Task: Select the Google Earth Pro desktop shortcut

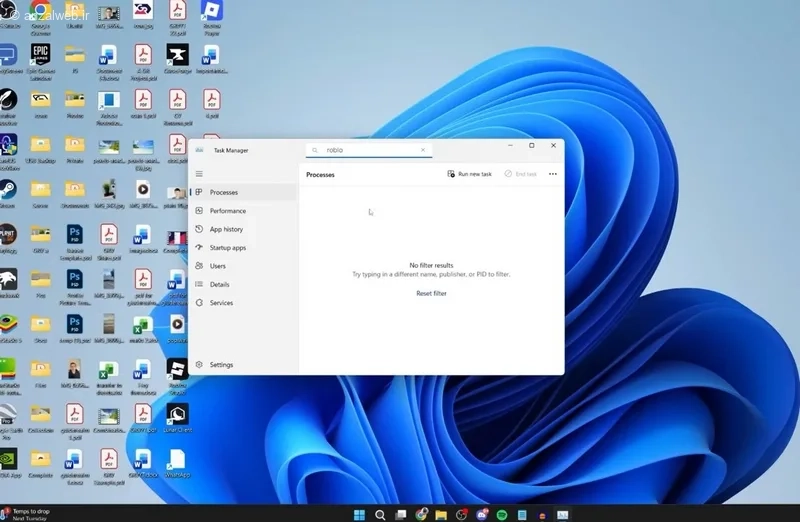Action: point(9,422)
